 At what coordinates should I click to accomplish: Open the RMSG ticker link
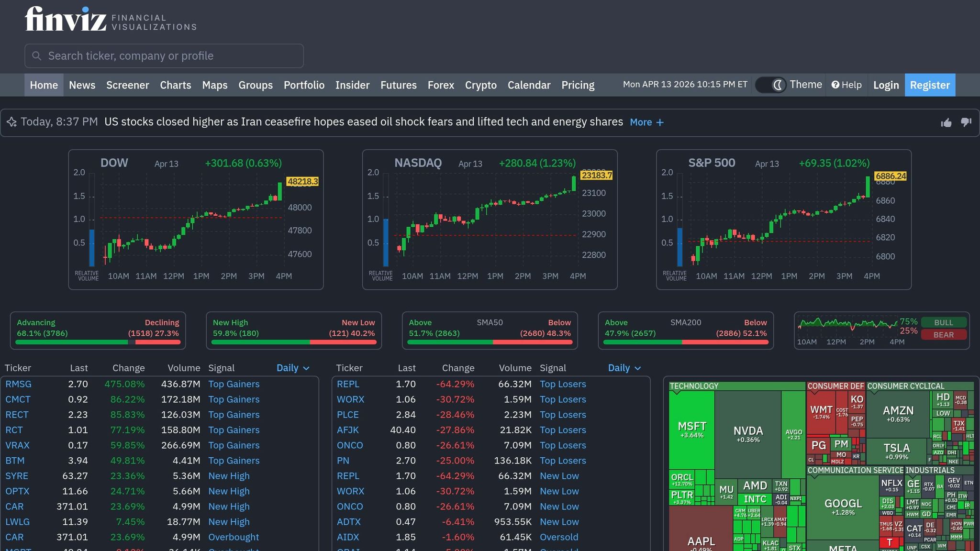tap(18, 384)
